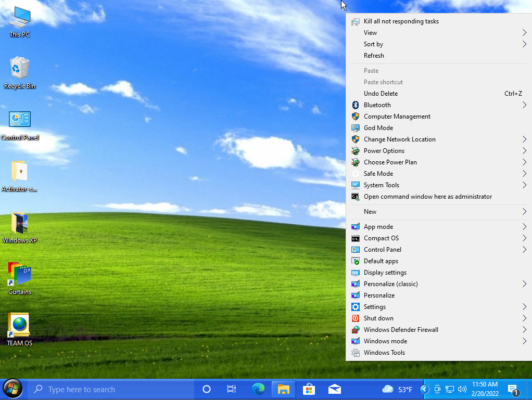The image size is (532, 400).
Task: Click the God Mode icon in context menu
Action: click(x=355, y=128)
